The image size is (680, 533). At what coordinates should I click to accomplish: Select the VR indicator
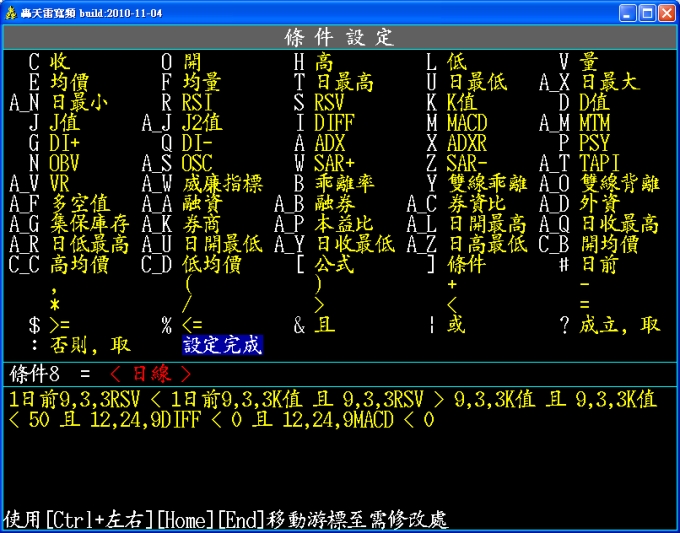59,184
